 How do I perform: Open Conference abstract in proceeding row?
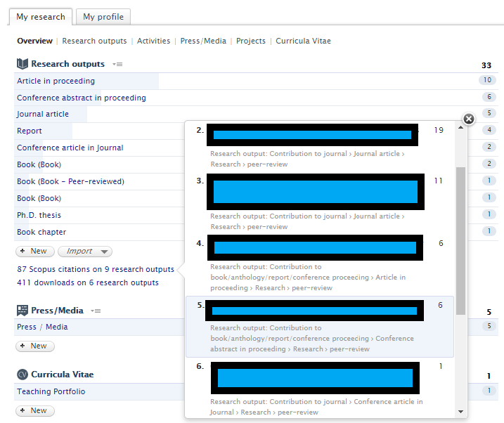point(256,98)
